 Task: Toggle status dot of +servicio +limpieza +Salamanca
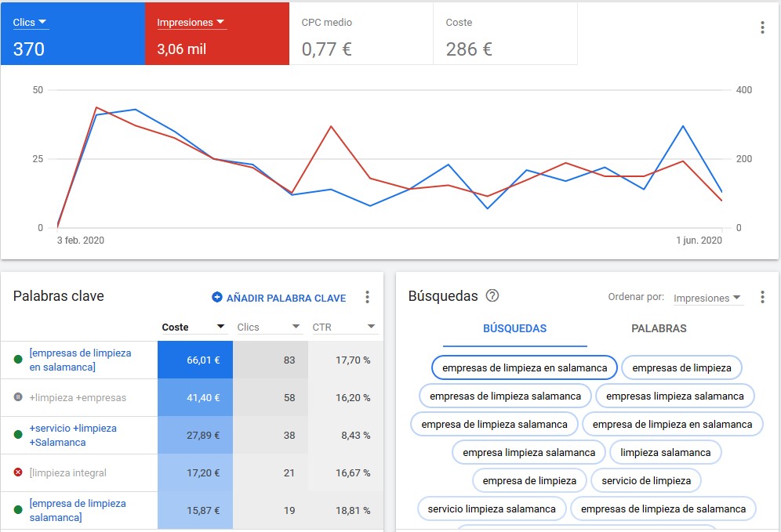point(18,435)
